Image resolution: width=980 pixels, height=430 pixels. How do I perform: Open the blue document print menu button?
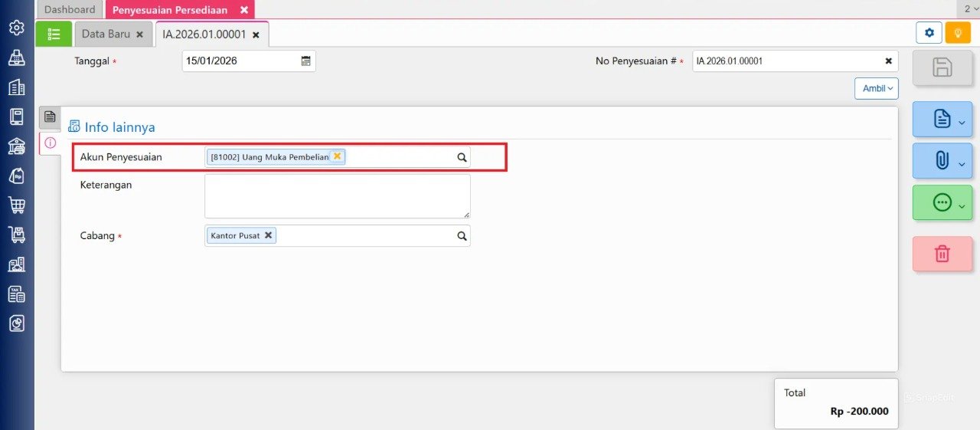(x=942, y=119)
